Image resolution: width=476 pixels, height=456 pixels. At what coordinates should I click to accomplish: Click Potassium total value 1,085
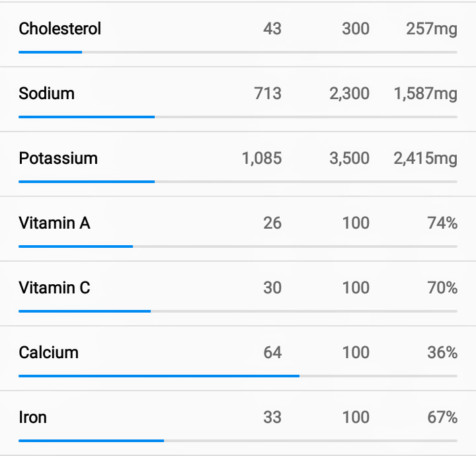[x=262, y=159]
